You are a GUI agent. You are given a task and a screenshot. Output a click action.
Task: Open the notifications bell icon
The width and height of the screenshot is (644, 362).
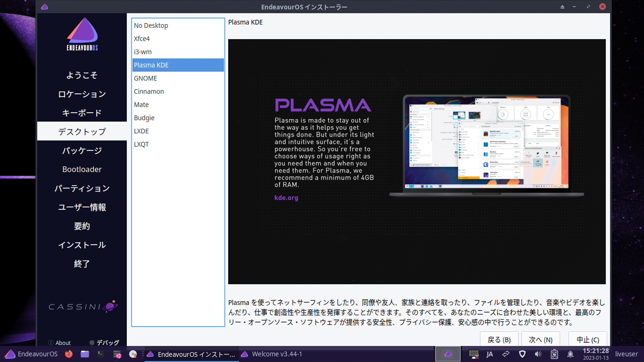click(x=570, y=354)
